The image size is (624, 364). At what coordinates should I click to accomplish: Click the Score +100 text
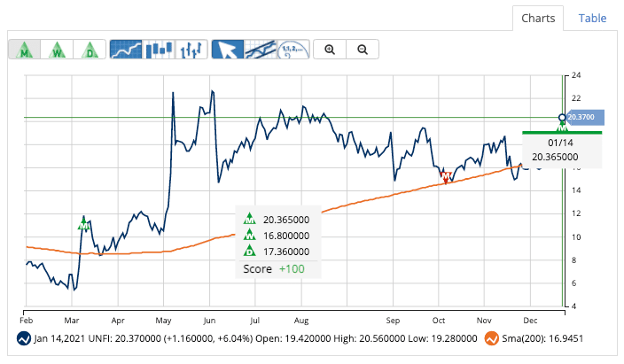[274, 269]
